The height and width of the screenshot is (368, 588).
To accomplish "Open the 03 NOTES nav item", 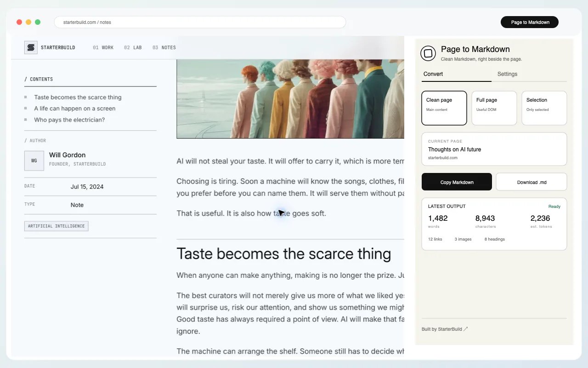I will click(x=164, y=47).
